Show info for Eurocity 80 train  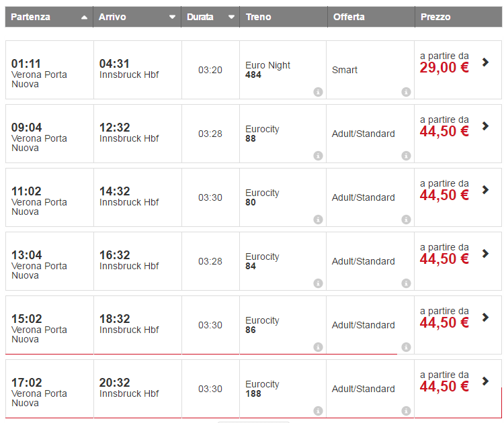(318, 220)
